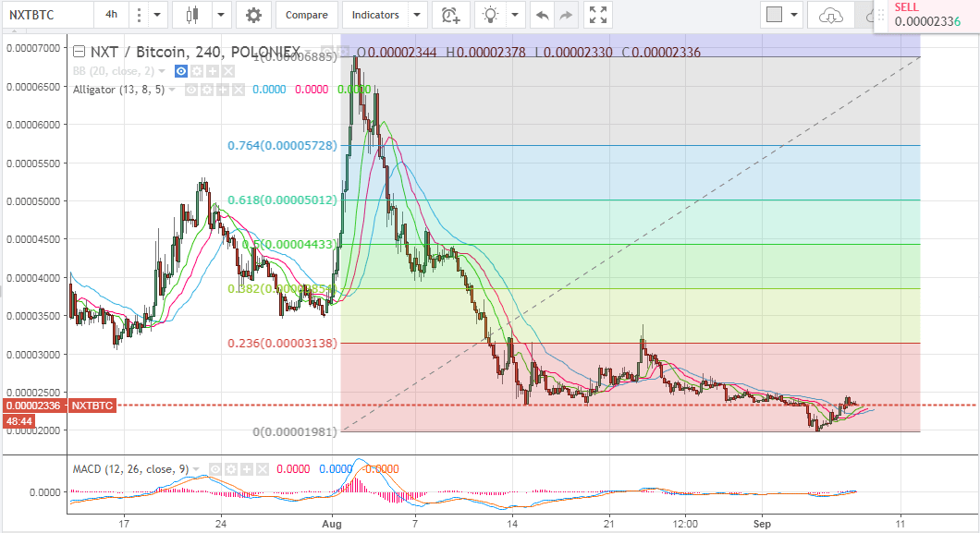This screenshot has height=533, width=980.
Task: Click NXT / Bitcoin, 240, POLONIEX title
Action: 196,51
